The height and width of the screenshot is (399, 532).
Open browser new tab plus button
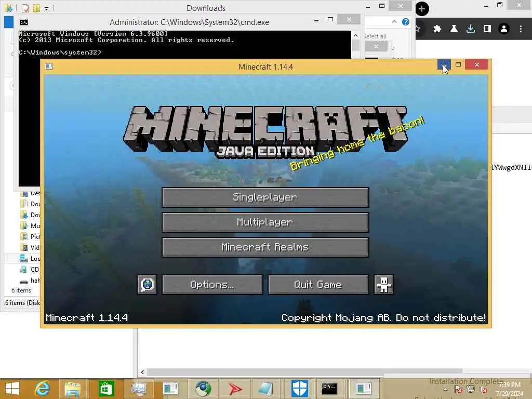pyautogui.click(x=422, y=9)
